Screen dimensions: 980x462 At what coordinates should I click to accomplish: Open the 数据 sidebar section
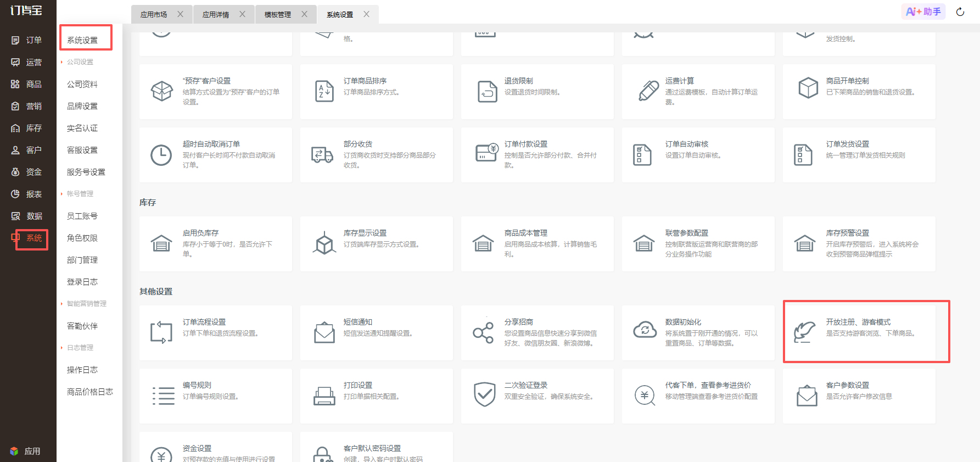point(26,216)
